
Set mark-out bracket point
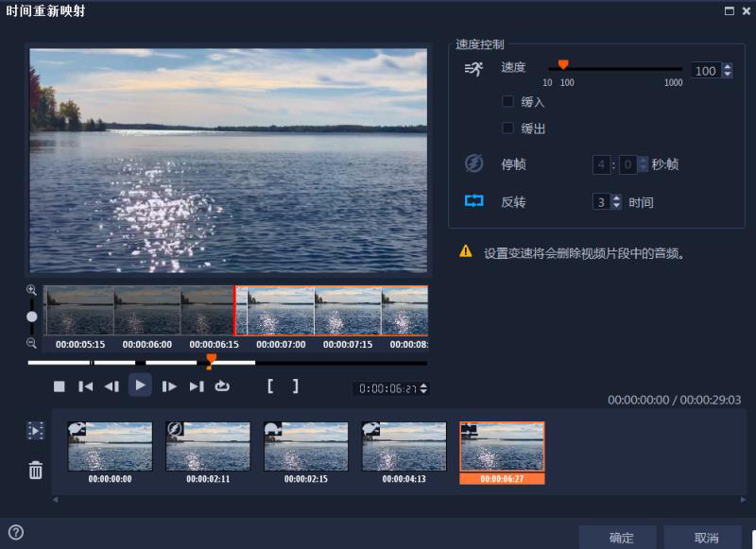click(296, 386)
